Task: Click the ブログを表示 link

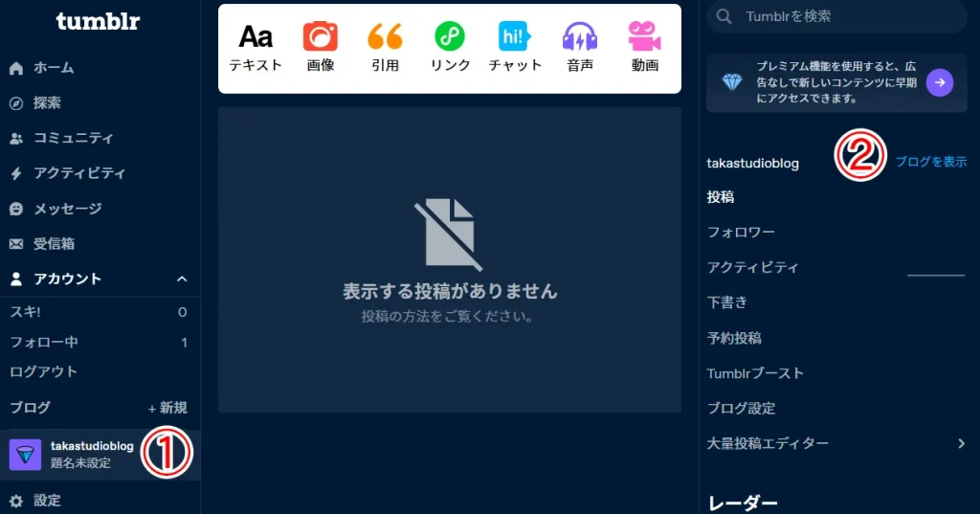Action: coord(930,162)
